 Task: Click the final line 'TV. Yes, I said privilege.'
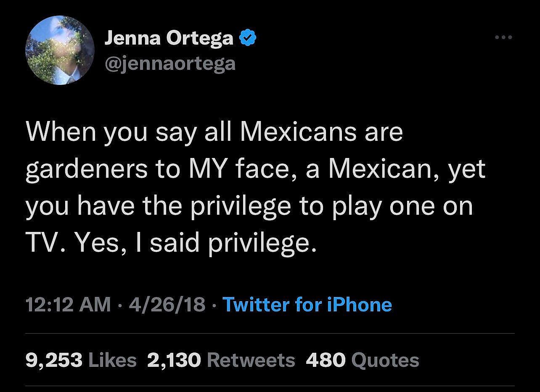pos(171,243)
